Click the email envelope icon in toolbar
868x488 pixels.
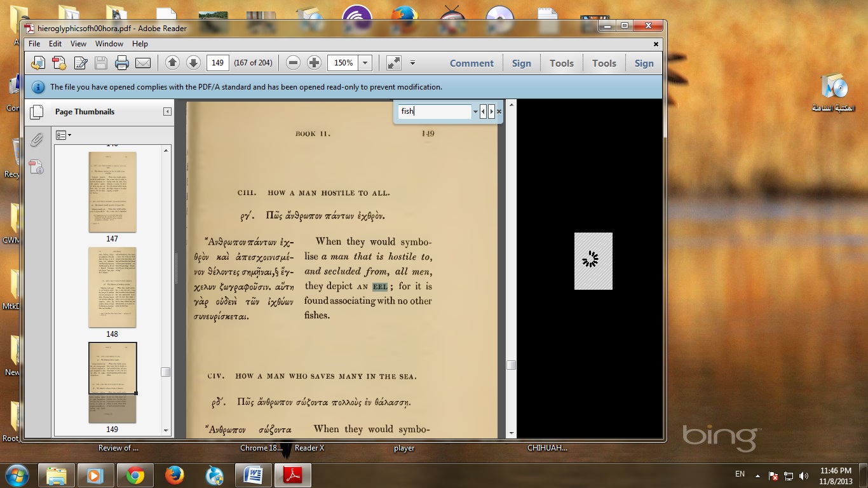point(143,63)
